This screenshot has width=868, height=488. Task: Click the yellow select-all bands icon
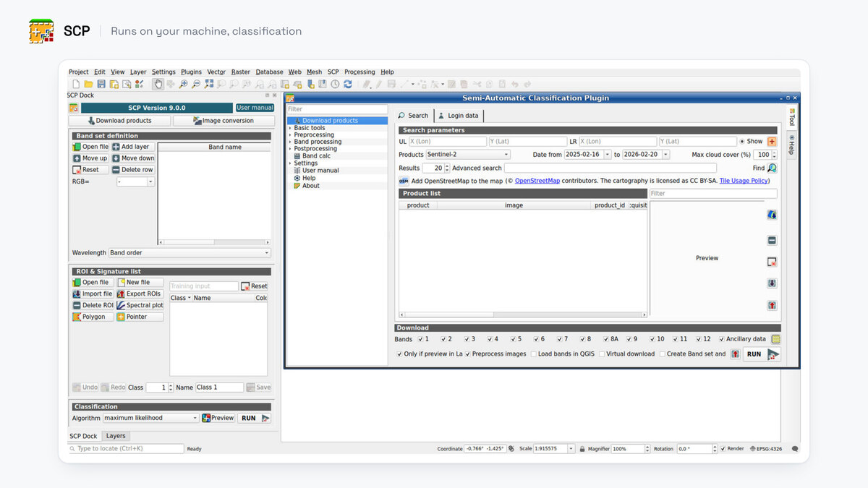pyautogui.click(x=776, y=339)
